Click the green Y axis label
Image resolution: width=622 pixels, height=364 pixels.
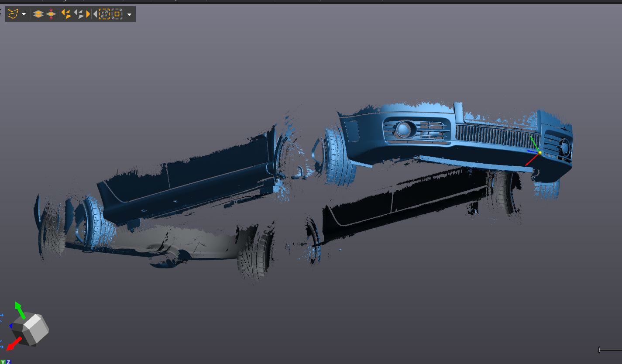(3, 361)
